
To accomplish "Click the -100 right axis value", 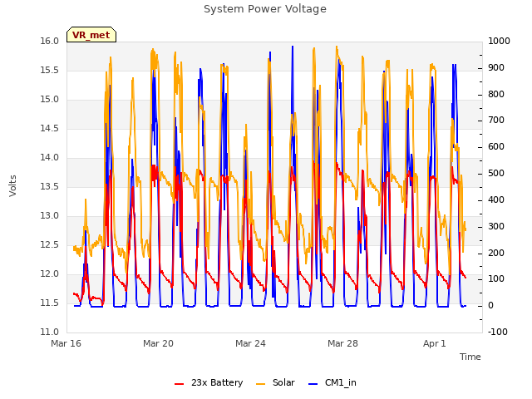I will point(498,332).
